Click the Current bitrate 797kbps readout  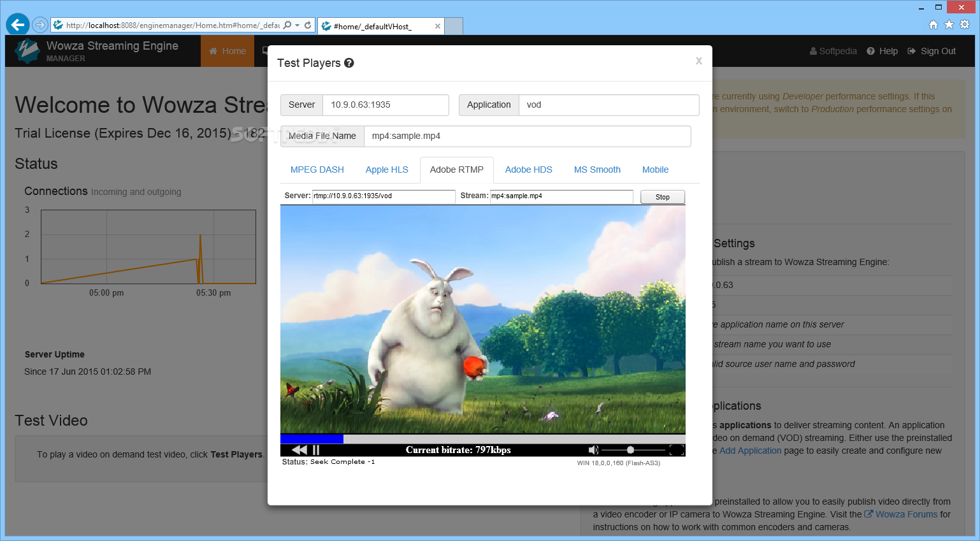458,450
